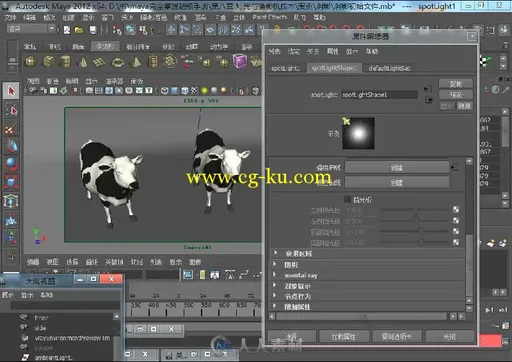Viewport: 512px width, 362px height.
Task: Click the third barn door slider track
Action: (x=414, y=231)
